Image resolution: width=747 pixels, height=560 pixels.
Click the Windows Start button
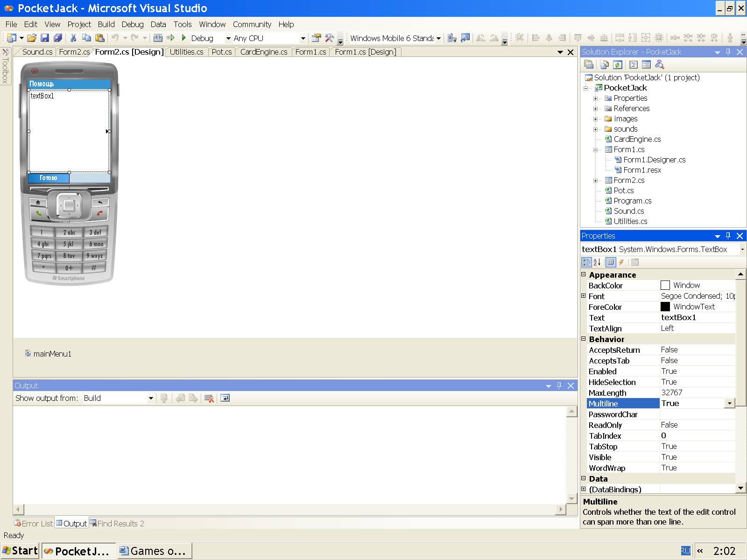tap(20, 551)
